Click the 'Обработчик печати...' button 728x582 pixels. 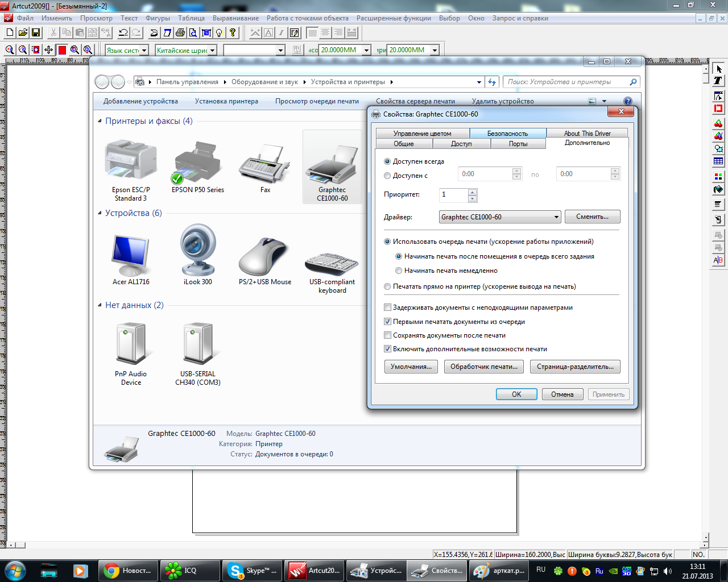coord(484,367)
